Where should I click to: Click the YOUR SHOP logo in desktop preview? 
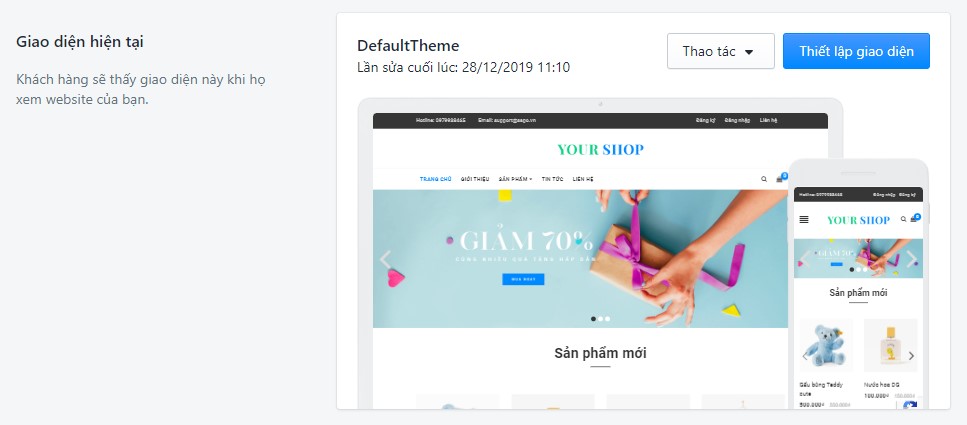[600, 149]
